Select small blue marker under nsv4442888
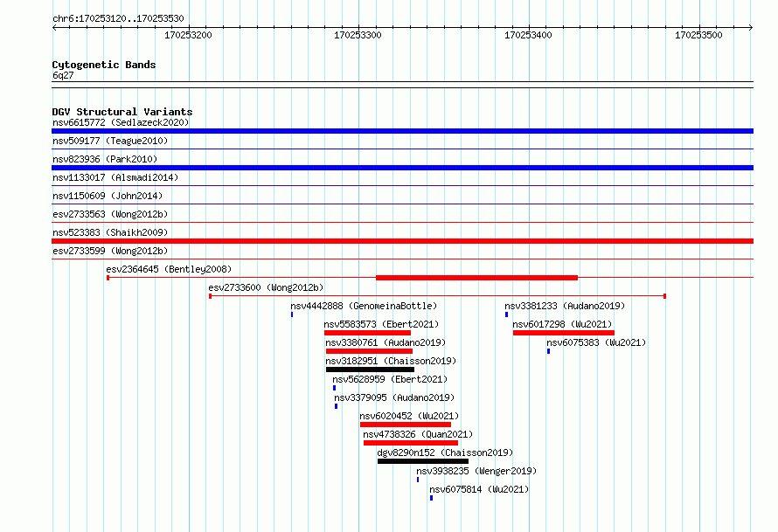 tap(292, 314)
